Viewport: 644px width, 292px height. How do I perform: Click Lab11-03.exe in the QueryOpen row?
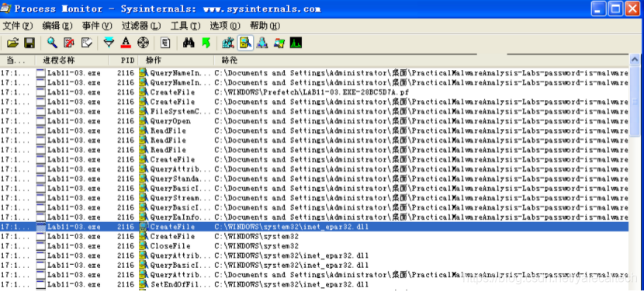74,121
